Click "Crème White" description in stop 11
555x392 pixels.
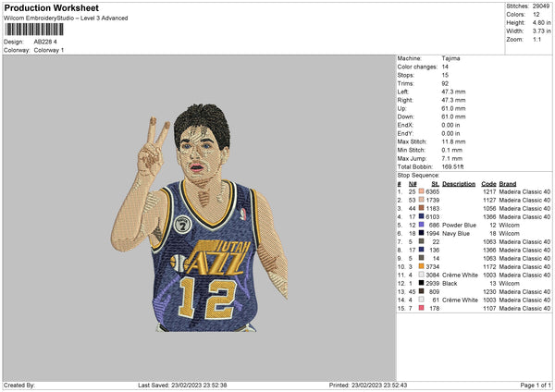460,275
